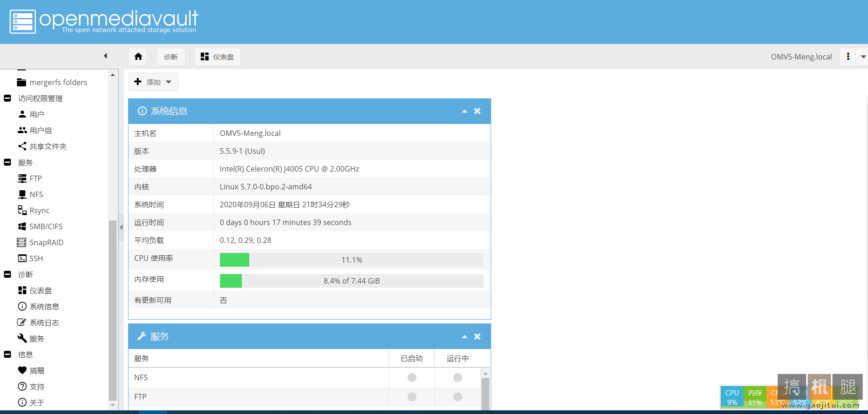The image size is (868, 414).
Task: Open the dropdown arrow beside options menu
Action: (x=863, y=57)
